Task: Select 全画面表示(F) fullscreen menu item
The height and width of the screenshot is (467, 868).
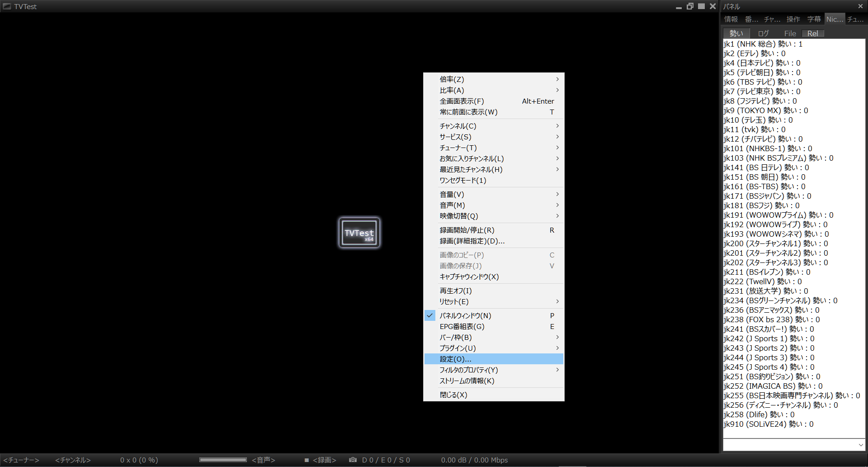Action: 494,101
